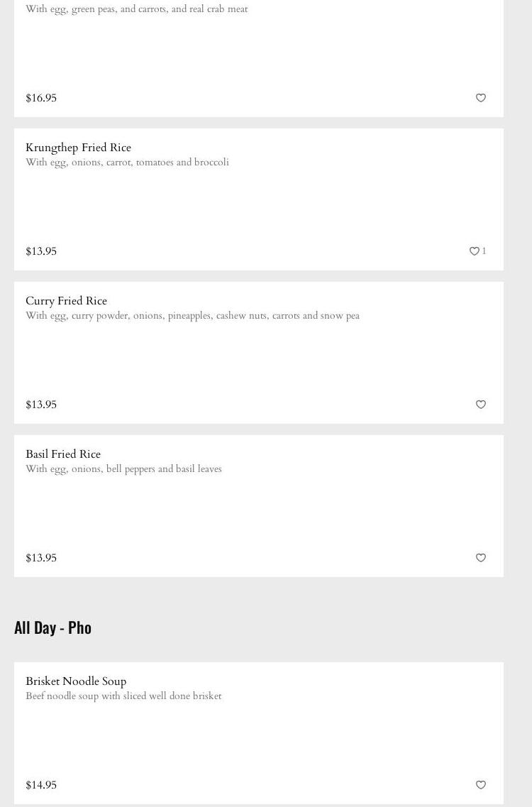Open the Krungthep Fried Rice item title
Screen dimensions: 532x807
point(78,148)
